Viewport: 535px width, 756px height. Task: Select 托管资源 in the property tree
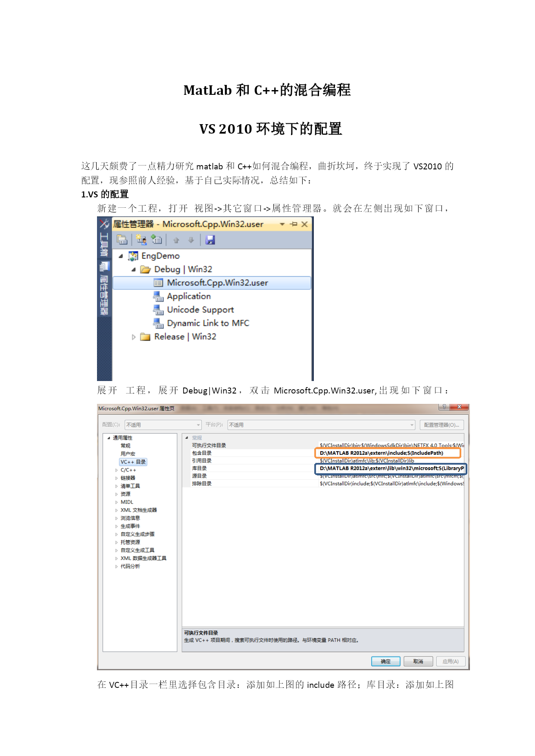[x=130, y=542]
